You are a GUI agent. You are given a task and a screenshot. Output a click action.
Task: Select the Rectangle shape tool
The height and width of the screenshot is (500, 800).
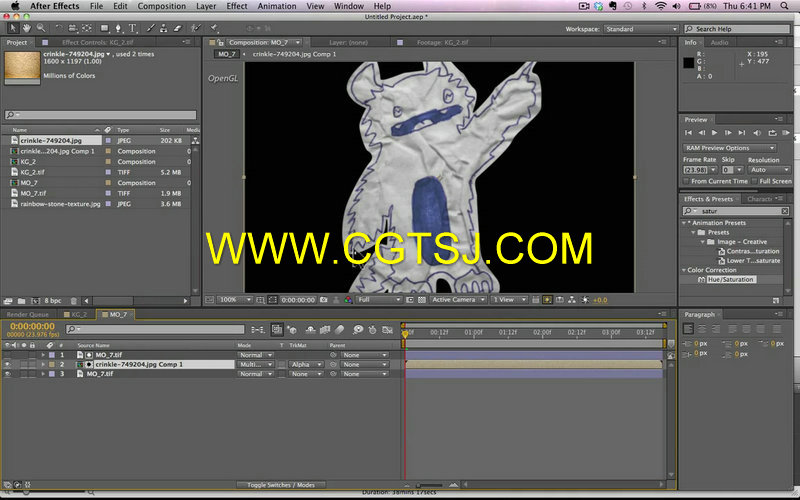(x=105, y=29)
